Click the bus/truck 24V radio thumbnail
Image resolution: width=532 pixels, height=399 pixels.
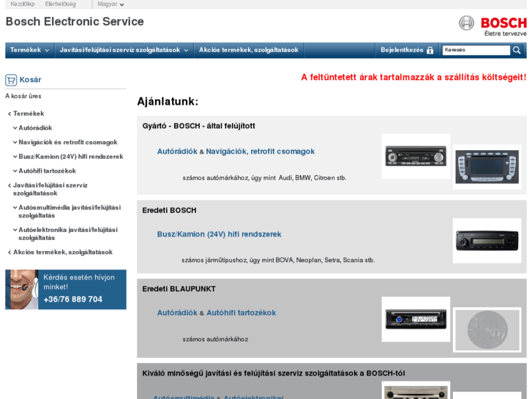pos(487,241)
